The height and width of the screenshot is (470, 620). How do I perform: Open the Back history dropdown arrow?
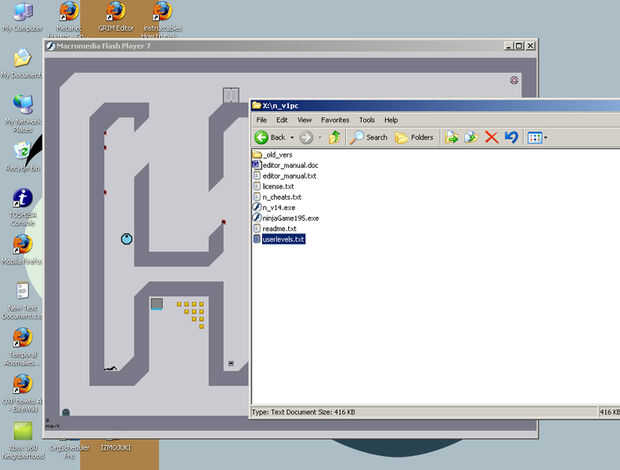click(x=292, y=138)
